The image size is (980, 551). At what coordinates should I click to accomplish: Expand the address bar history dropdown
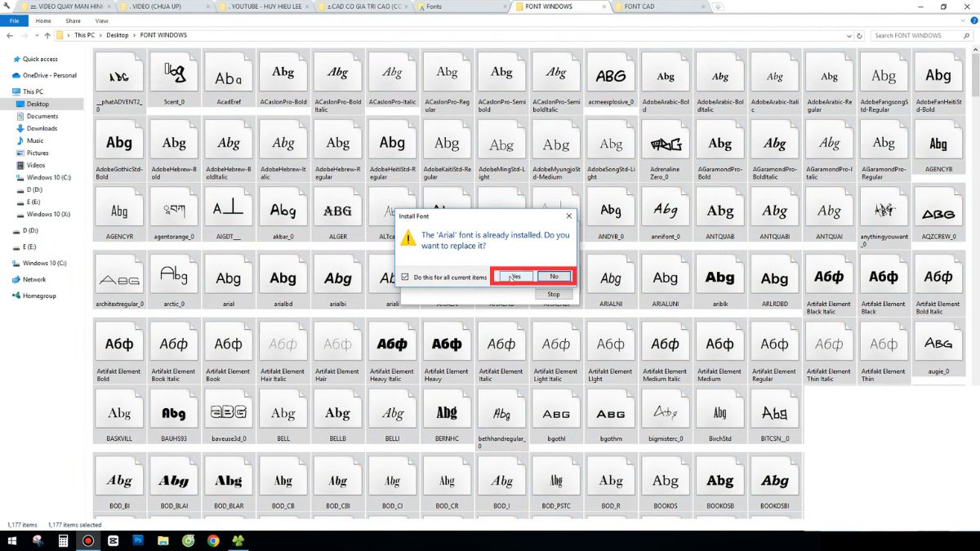(x=849, y=36)
